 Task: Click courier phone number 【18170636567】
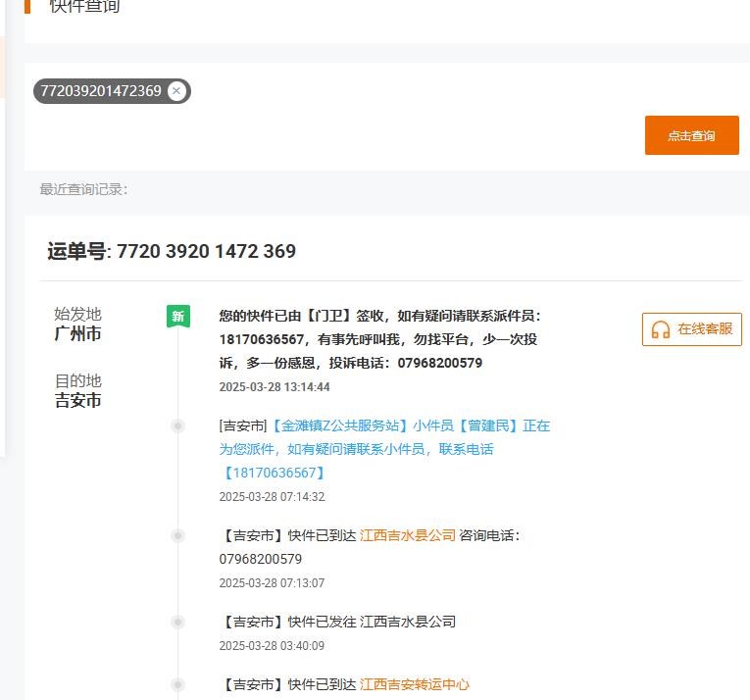[275, 473]
